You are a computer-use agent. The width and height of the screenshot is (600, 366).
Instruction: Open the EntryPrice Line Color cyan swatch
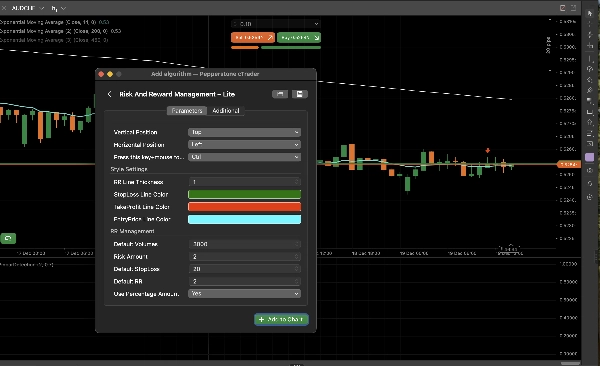[x=244, y=219]
